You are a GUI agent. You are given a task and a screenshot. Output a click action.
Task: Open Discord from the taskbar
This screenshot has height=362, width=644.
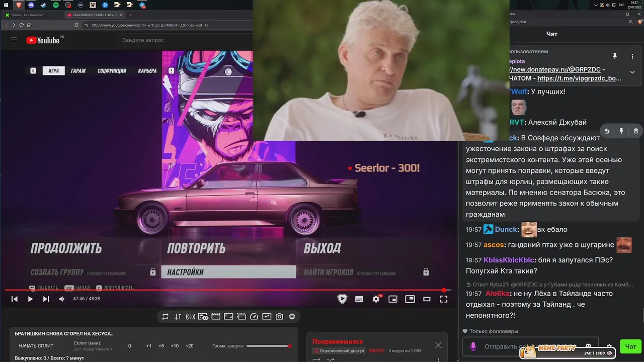tap(31, 5)
